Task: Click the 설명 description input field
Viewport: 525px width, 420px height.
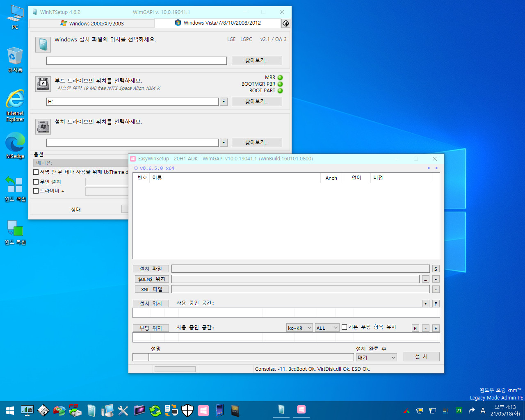Action: pos(251,357)
